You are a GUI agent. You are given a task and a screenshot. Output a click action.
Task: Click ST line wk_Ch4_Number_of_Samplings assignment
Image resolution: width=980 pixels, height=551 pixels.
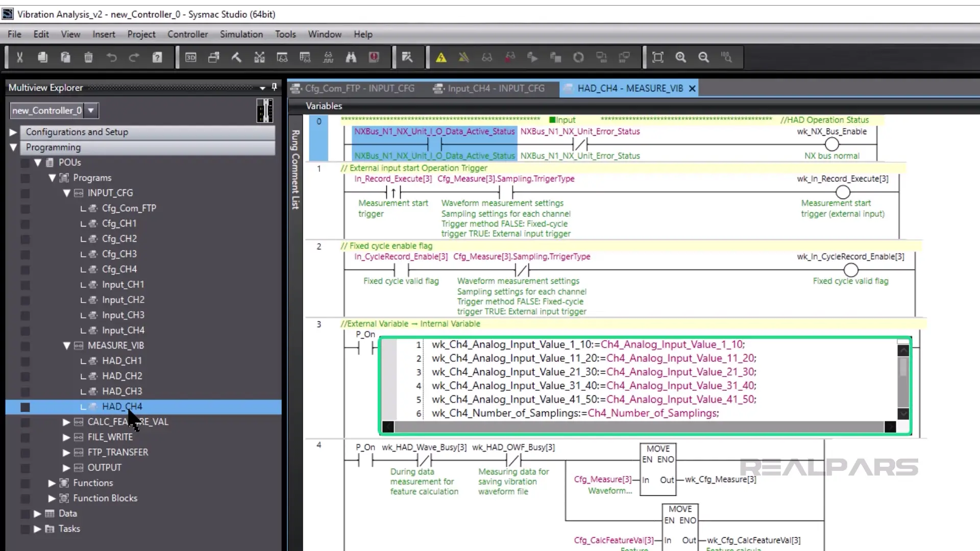575,413
